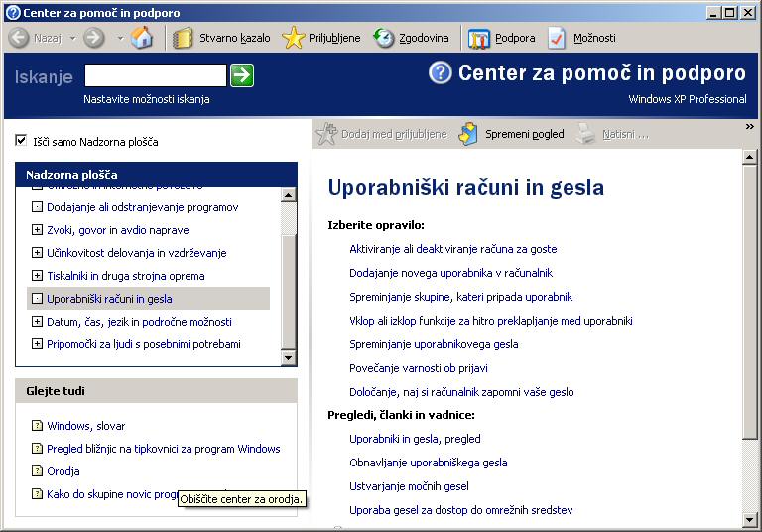The height and width of the screenshot is (532, 762).
Task: Select 'Uporabniški računi in gesla' tree item
Action: click(x=109, y=299)
